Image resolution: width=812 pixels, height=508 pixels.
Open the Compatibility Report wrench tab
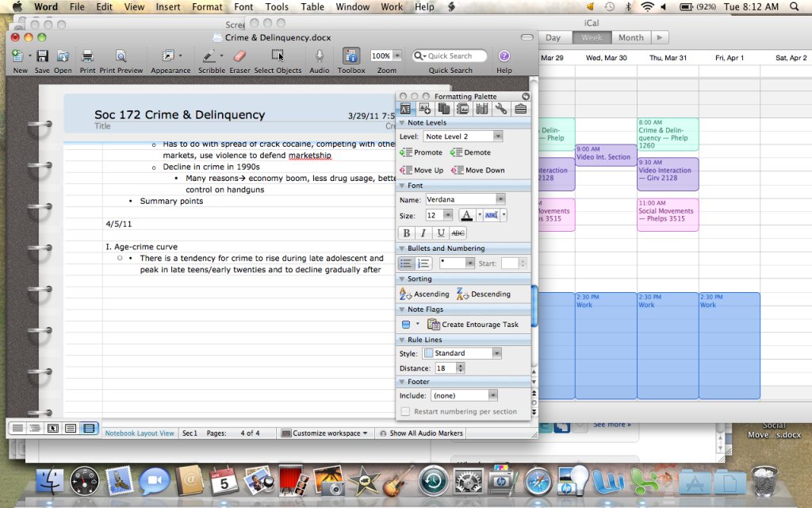[501, 108]
